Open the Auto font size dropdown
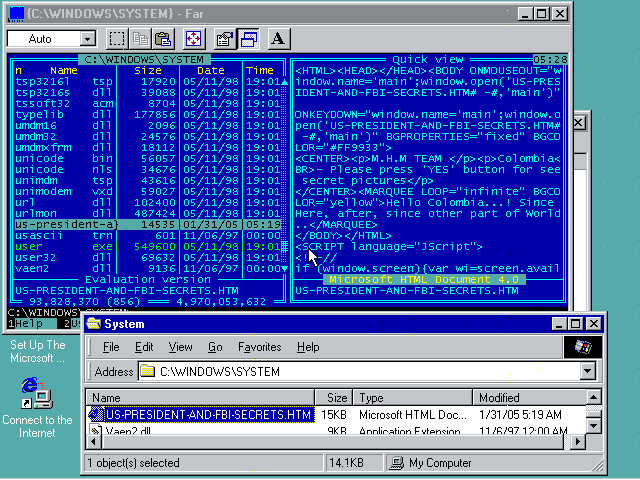640x480 pixels. pyautogui.click(x=87, y=39)
